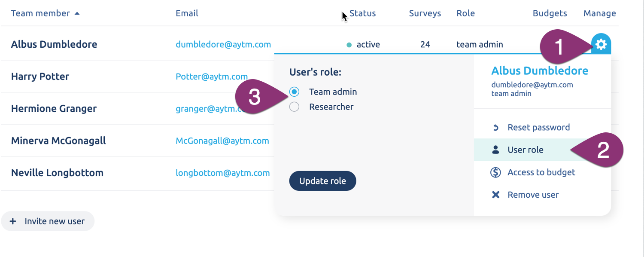The height and width of the screenshot is (257, 644).
Task: Open the Access to budget menu option
Action: (541, 172)
